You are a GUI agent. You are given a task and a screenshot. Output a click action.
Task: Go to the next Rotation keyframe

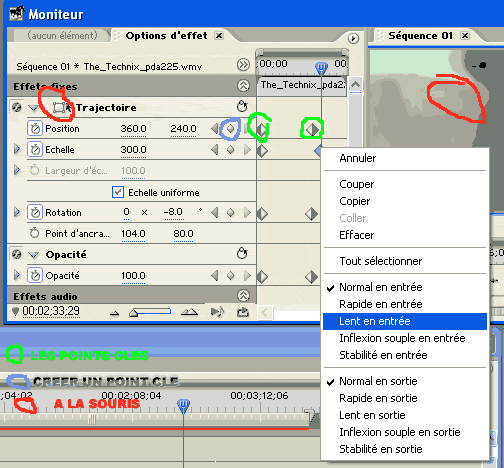point(247,212)
